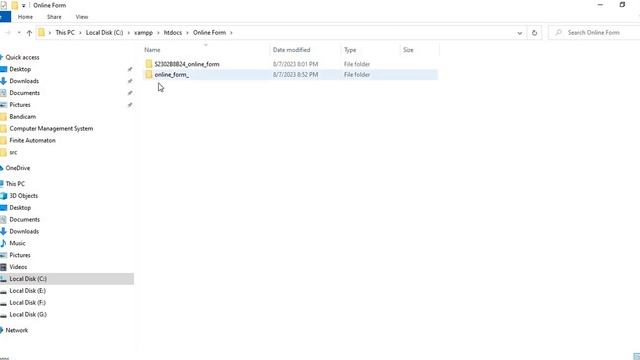Screen dimensions: 640x360
Task: Select Network in navigation pane
Action: pos(16,330)
